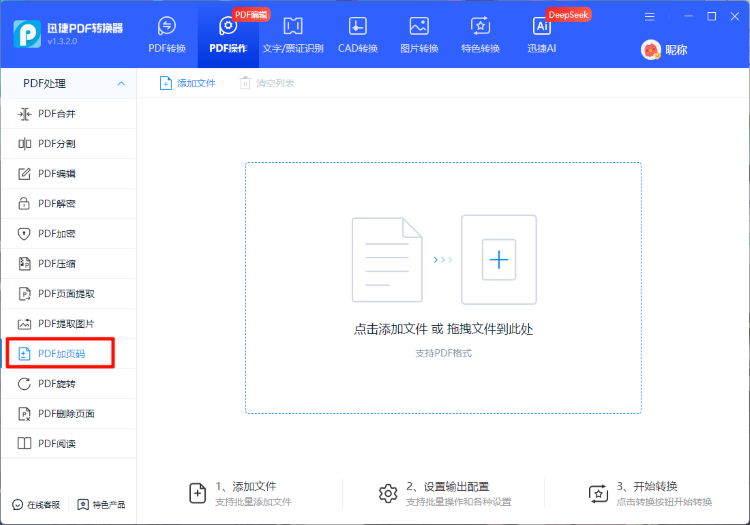The image size is (750, 525).
Task: Collapse the PDF处理 sidebar section
Action: point(121,83)
